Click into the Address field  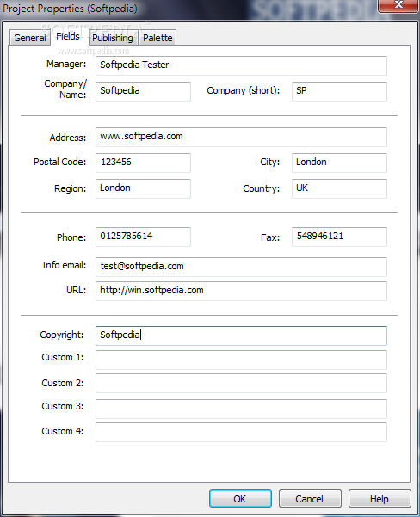click(x=241, y=137)
